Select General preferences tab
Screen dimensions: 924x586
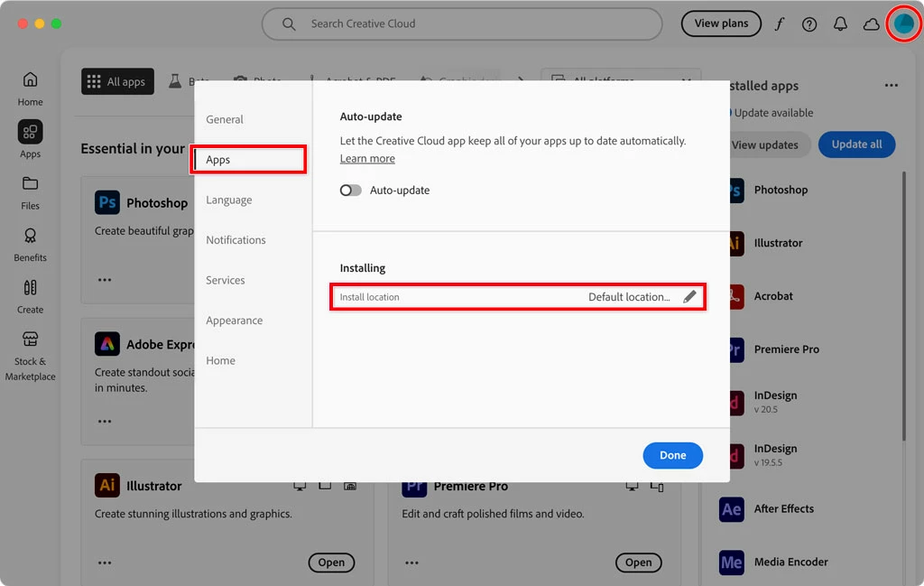[x=225, y=119]
